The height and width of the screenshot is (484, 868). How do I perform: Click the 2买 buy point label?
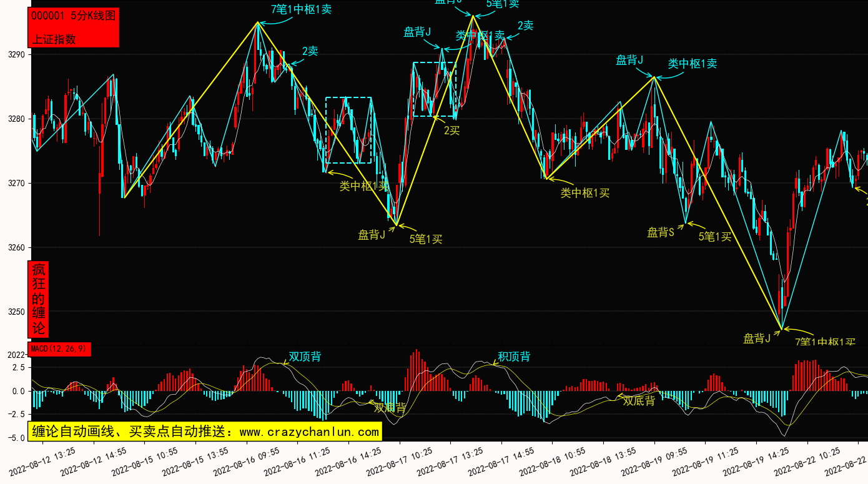(451, 130)
